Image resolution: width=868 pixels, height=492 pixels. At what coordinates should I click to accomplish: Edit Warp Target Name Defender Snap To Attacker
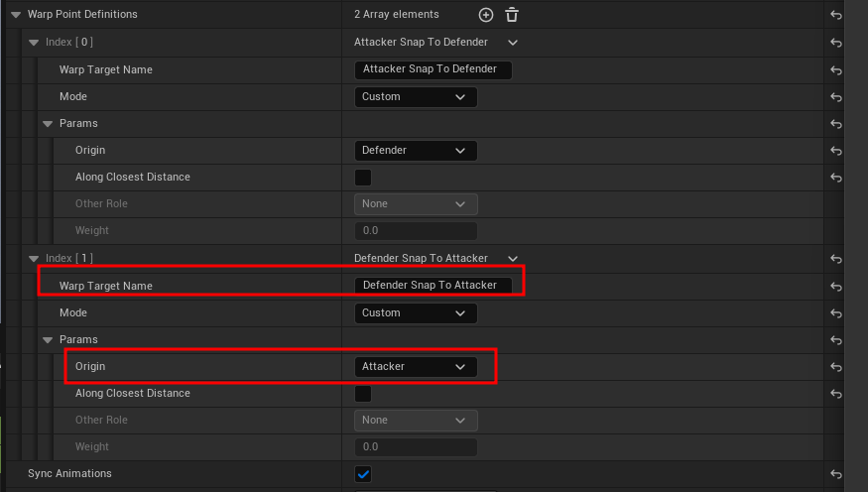pos(433,286)
